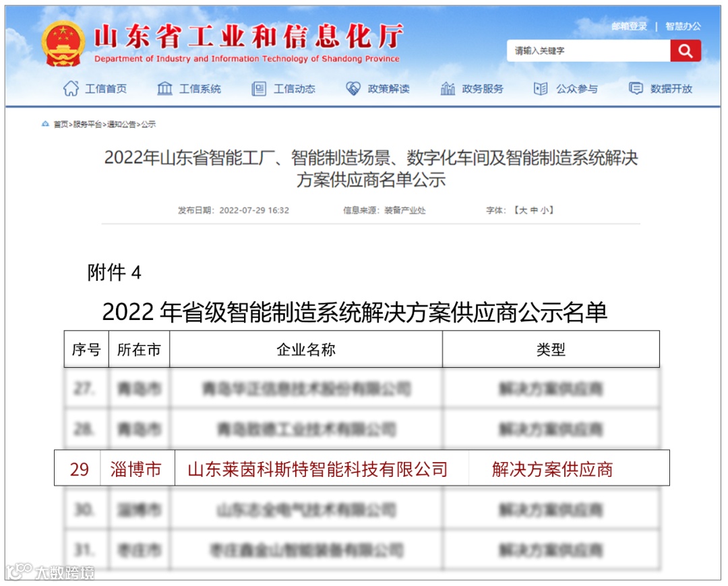The width and height of the screenshot is (728, 586).
Task: Focus the 请输入关键字 search field
Action: coord(588,51)
